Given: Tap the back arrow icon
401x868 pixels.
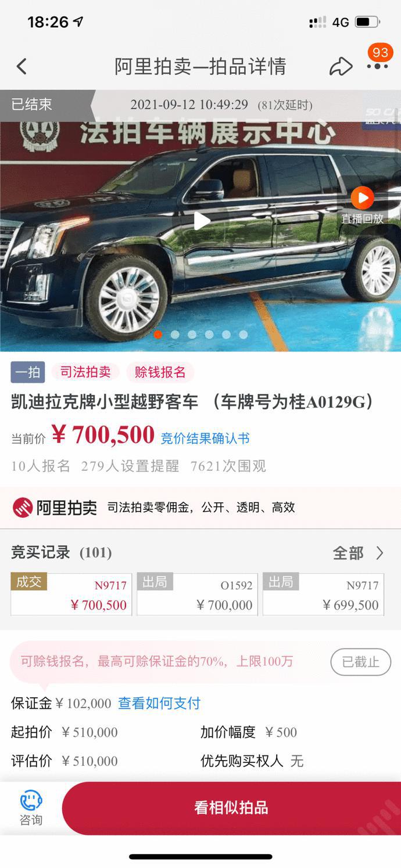Looking at the screenshot, I should tap(22, 67).
